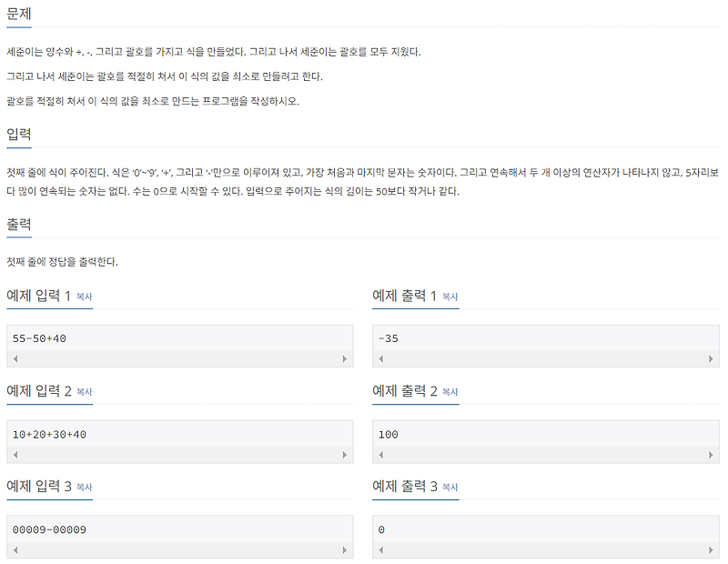Viewport: 728px width, 564px height.
Task: Click the 예제 입력 2 heading
Action: (x=38, y=391)
